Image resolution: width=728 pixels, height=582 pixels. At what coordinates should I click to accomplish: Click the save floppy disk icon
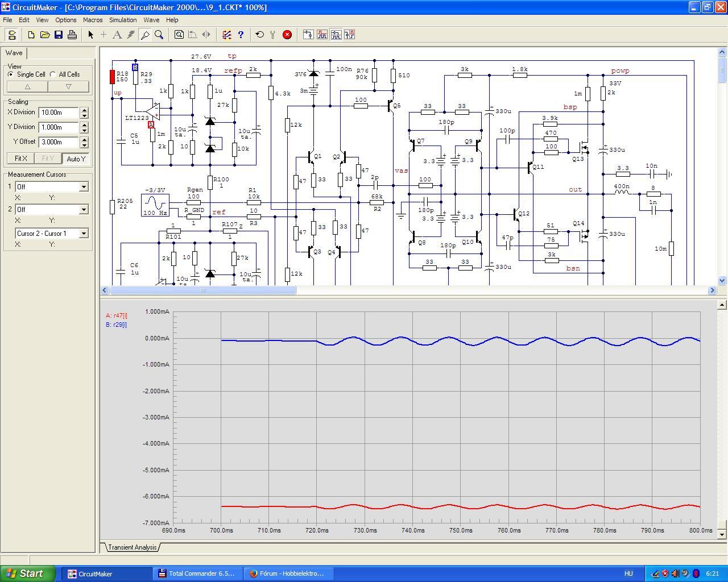[x=59, y=35]
